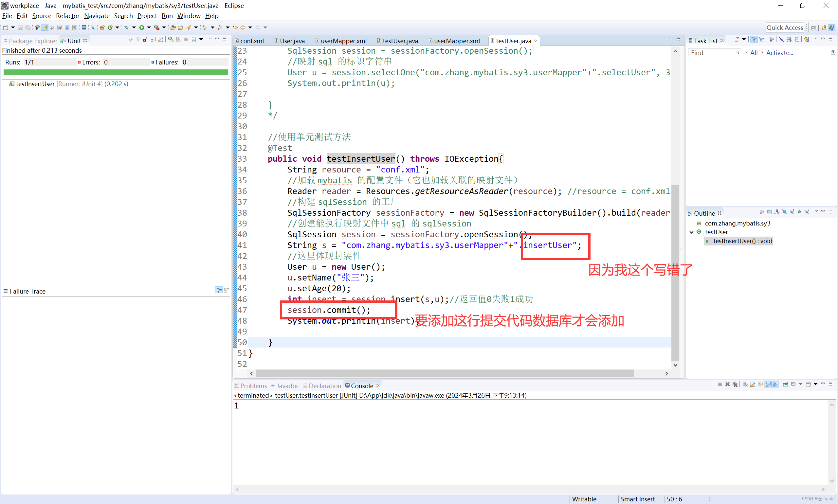
Task: Click the Back navigation arrow in toolbar
Action: pyautogui.click(x=243, y=27)
